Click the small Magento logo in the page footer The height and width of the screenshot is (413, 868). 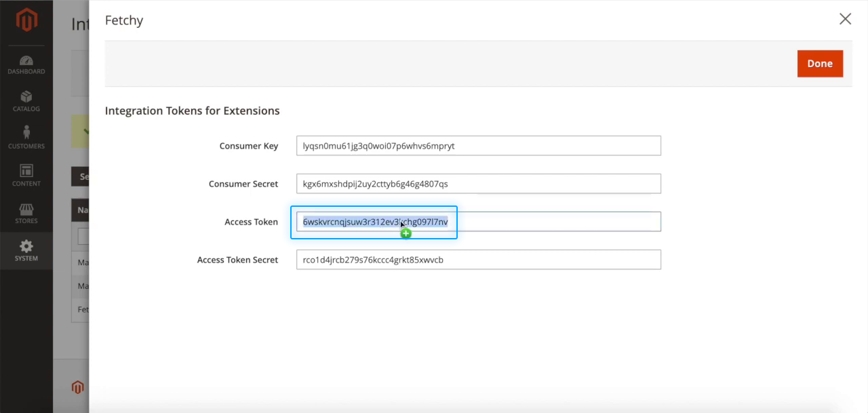tap(77, 387)
